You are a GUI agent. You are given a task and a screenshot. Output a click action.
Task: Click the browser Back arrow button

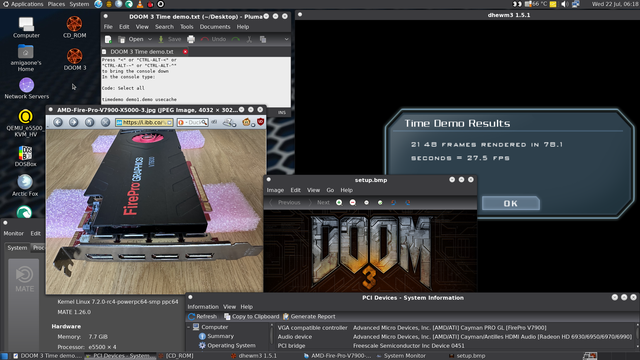[58, 122]
